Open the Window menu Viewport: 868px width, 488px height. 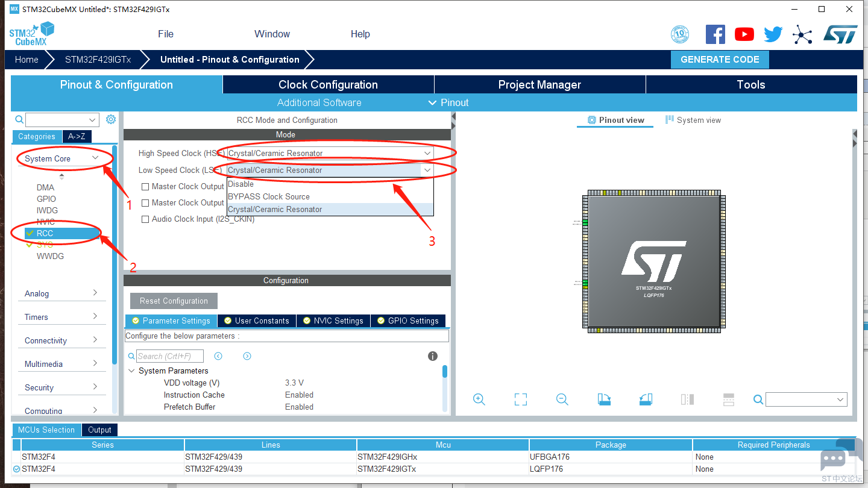(x=272, y=34)
